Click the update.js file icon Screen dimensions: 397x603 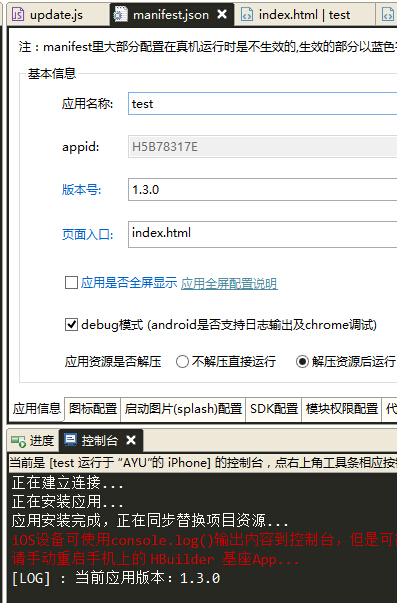click(x=18, y=15)
